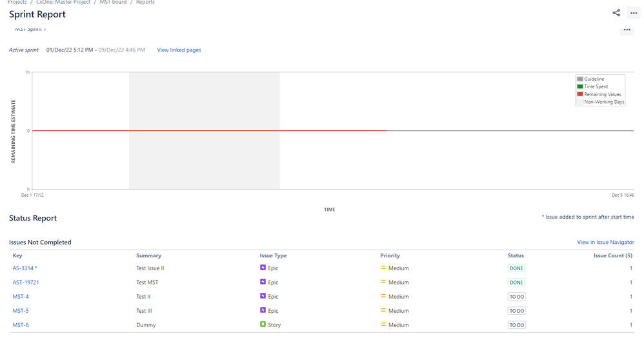Click the Non-Working Days legend swatch
Screen dimensions: 644x338
pyautogui.click(x=580, y=102)
